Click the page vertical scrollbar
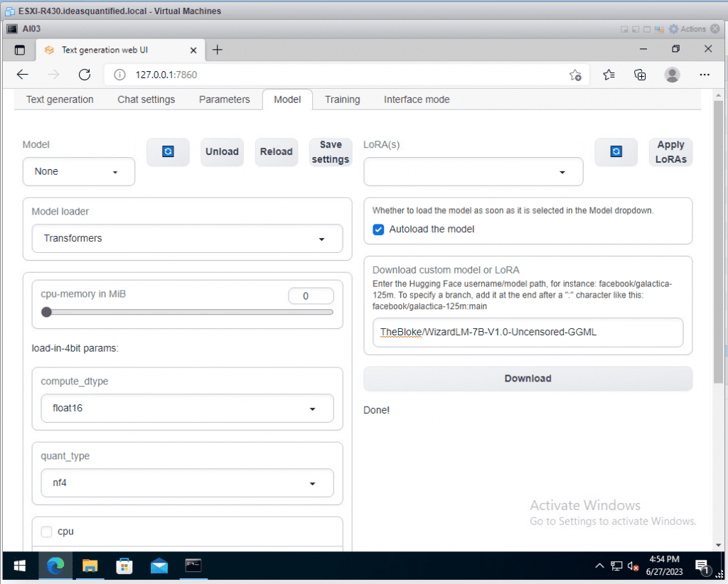This screenshot has height=584, width=728. [718, 242]
